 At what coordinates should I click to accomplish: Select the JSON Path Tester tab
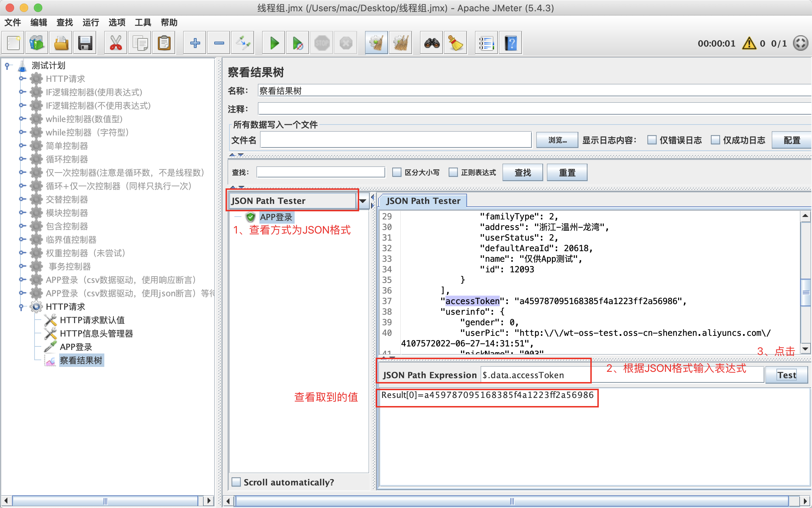[423, 201]
